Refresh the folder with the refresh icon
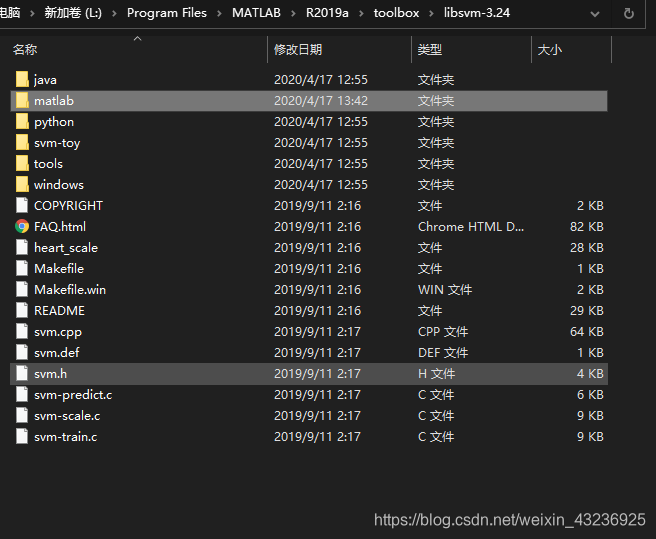This screenshot has height=539, width=656. pyautogui.click(x=628, y=13)
